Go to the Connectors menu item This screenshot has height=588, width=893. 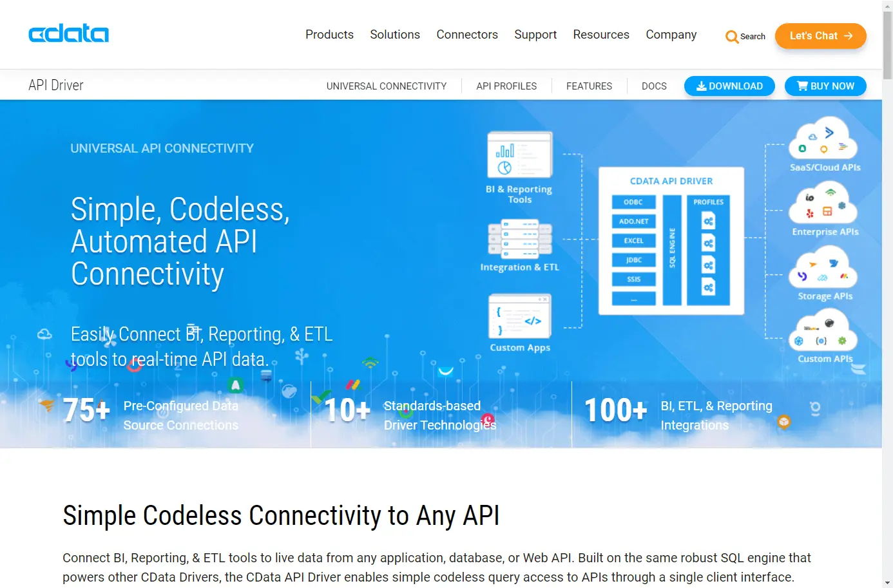[x=467, y=35]
